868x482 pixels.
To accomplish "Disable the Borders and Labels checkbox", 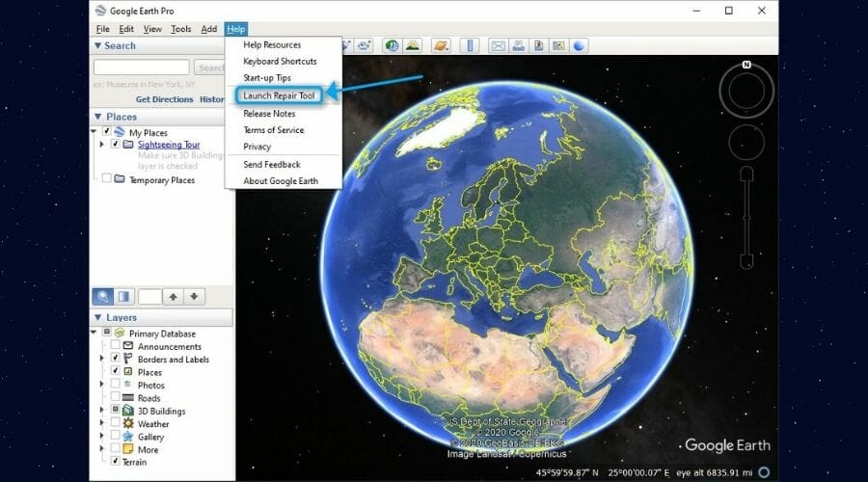I will click(x=115, y=358).
